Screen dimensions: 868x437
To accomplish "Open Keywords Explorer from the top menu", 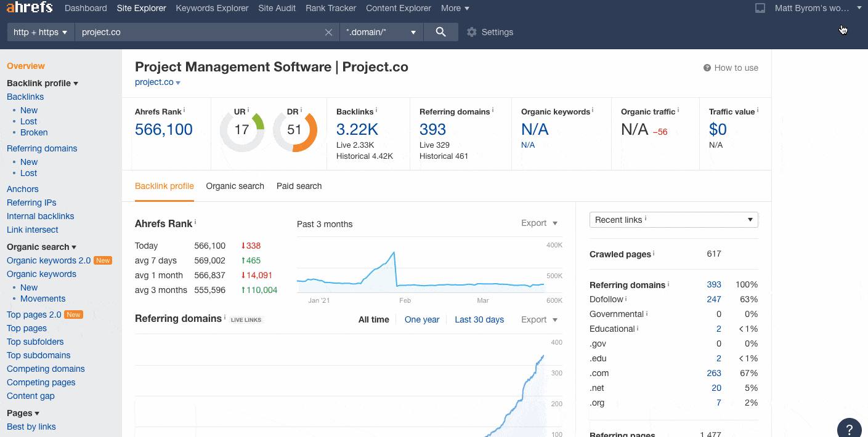I will point(211,8).
